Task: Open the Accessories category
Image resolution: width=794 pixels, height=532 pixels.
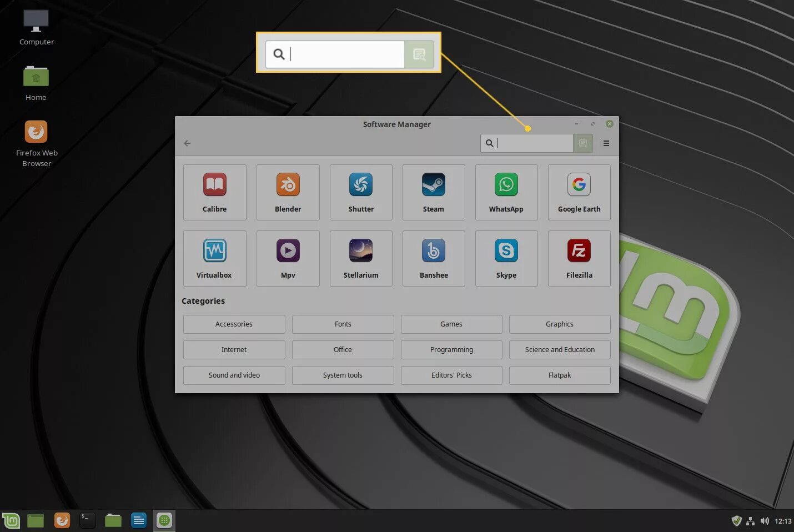Action: (x=234, y=324)
